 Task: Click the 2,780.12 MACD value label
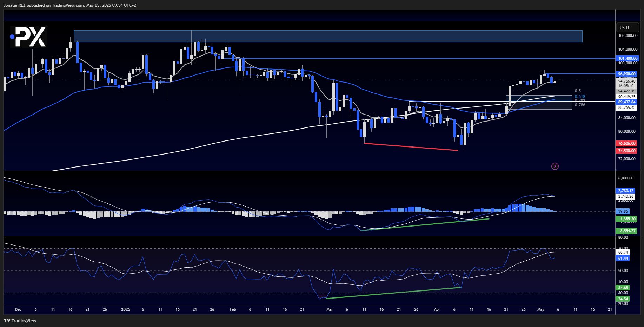[626, 191]
